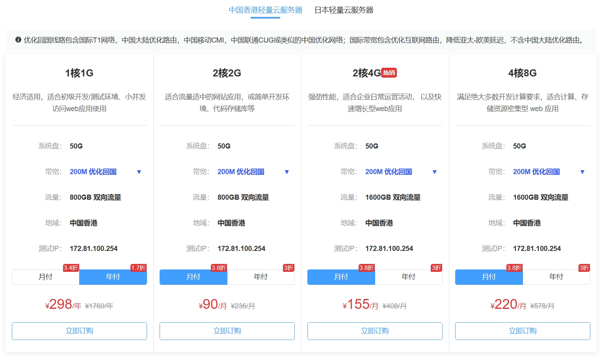Image resolution: width=601 pixels, height=364 pixels.
Task: Click the test IP 172.81.100.254 on 4核8G
Action: coord(537,248)
